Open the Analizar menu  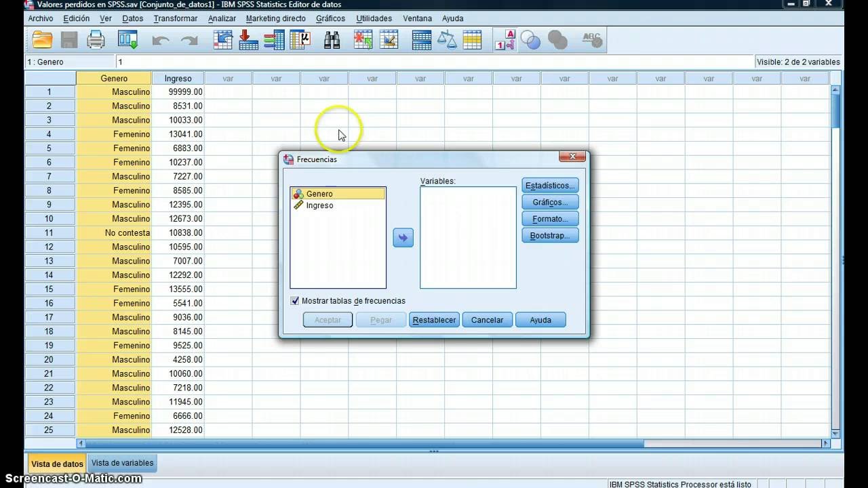coord(222,18)
